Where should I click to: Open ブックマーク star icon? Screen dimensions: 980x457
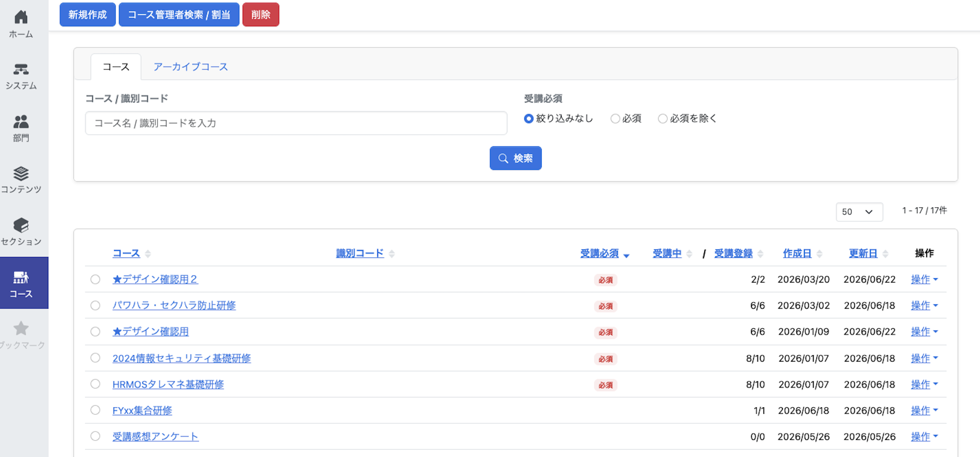(x=21, y=329)
